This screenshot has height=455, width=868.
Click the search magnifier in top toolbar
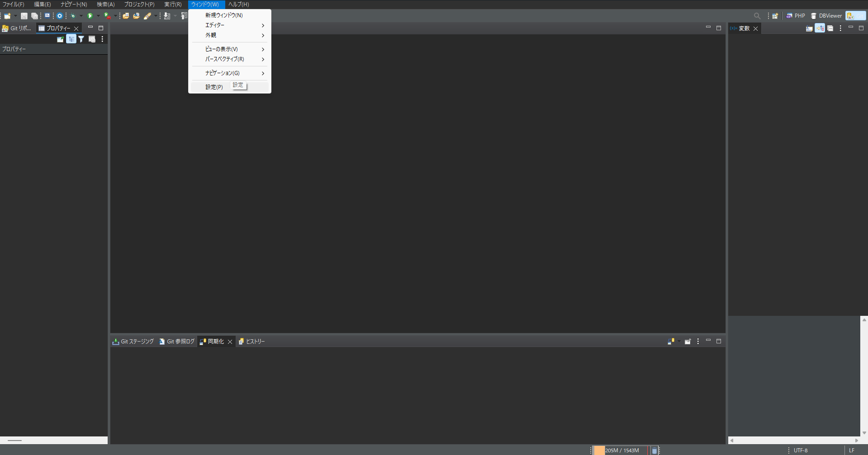tap(757, 16)
